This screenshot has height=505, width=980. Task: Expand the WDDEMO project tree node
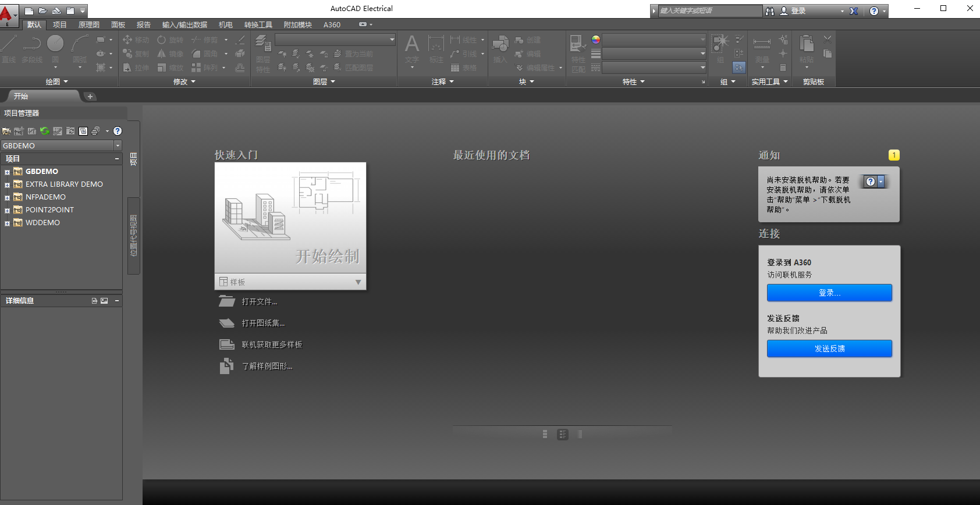click(x=7, y=223)
